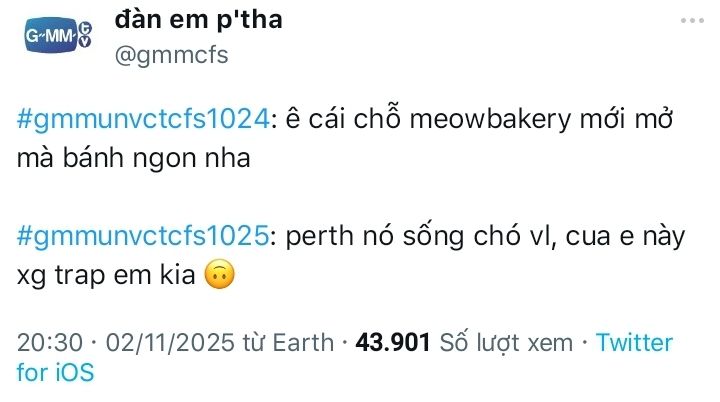Screen dimensions: 720x402
Task: Click the upside-down face emoji
Action: point(218,273)
